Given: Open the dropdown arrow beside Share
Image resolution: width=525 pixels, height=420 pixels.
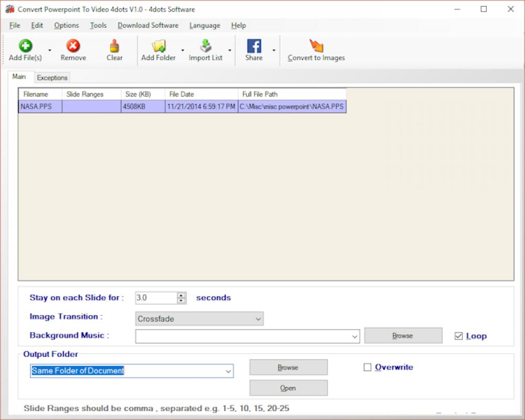Looking at the screenshot, I should 274,50.
